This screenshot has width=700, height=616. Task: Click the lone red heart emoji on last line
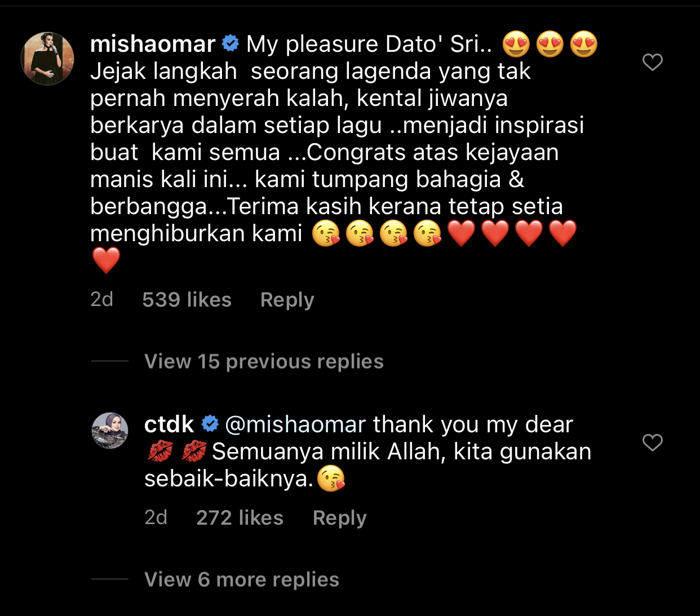coord(106,260)
